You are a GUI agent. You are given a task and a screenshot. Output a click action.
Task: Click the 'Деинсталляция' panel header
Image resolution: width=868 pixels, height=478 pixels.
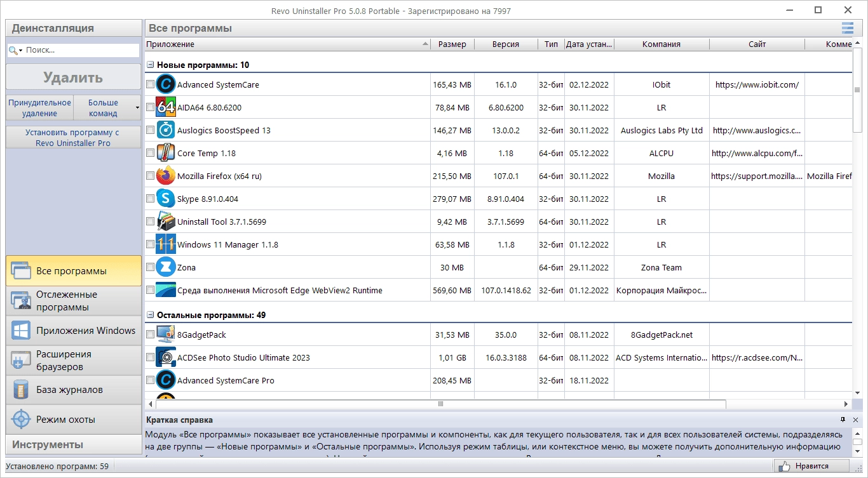tap(74, 28)
